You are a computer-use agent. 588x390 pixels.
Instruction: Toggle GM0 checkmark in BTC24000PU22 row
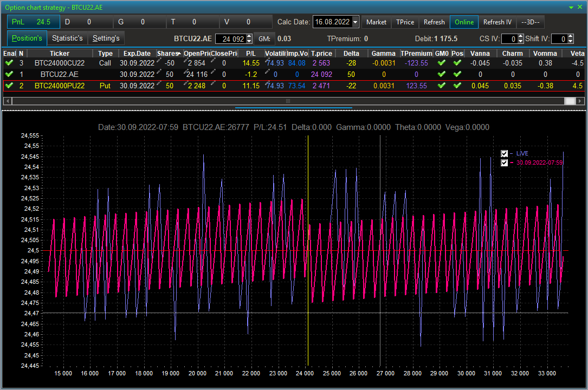pyautogui.click(x=442, y=86)
